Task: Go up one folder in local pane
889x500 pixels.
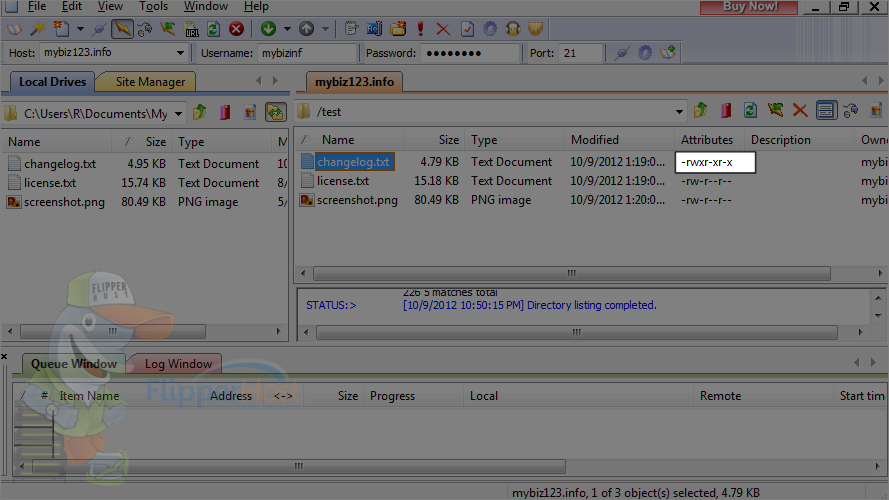Action: click(x=200, y=112)
